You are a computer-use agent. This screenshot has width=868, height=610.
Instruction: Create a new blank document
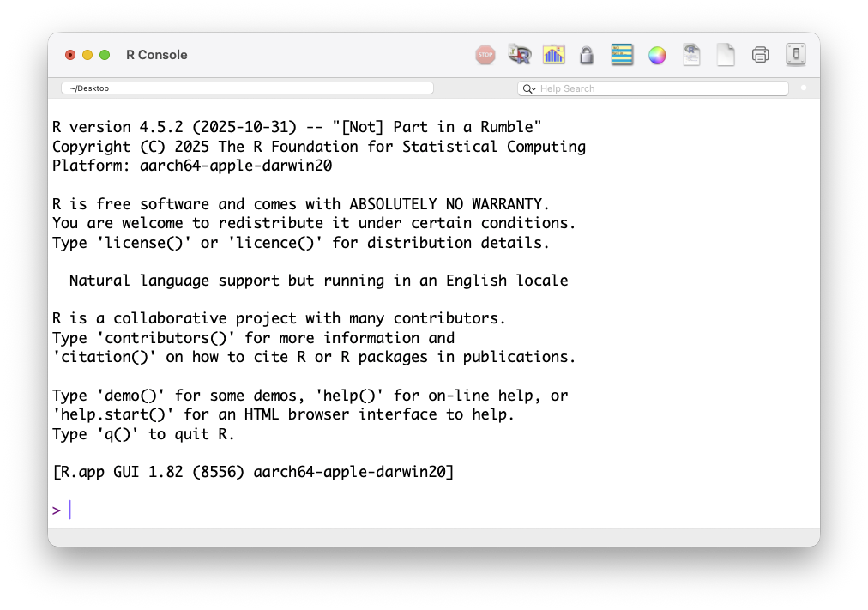click(x=726, y=55)
